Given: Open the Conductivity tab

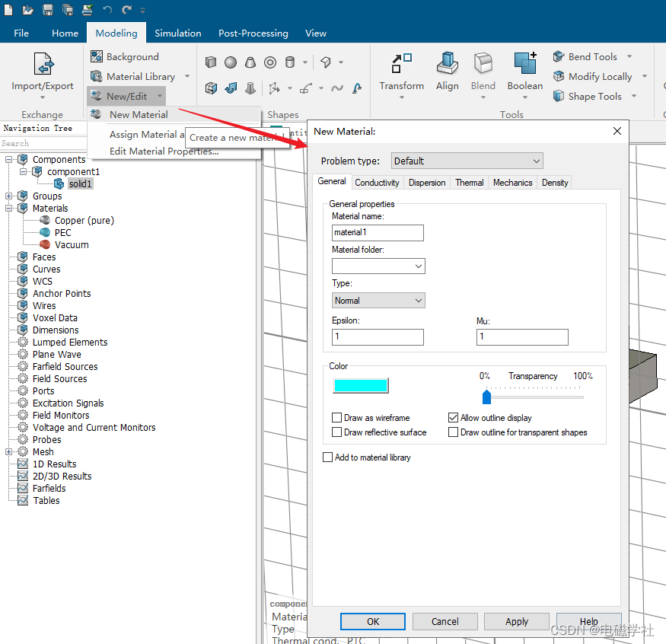Looking at the screenshot, I should click(377, 183).
